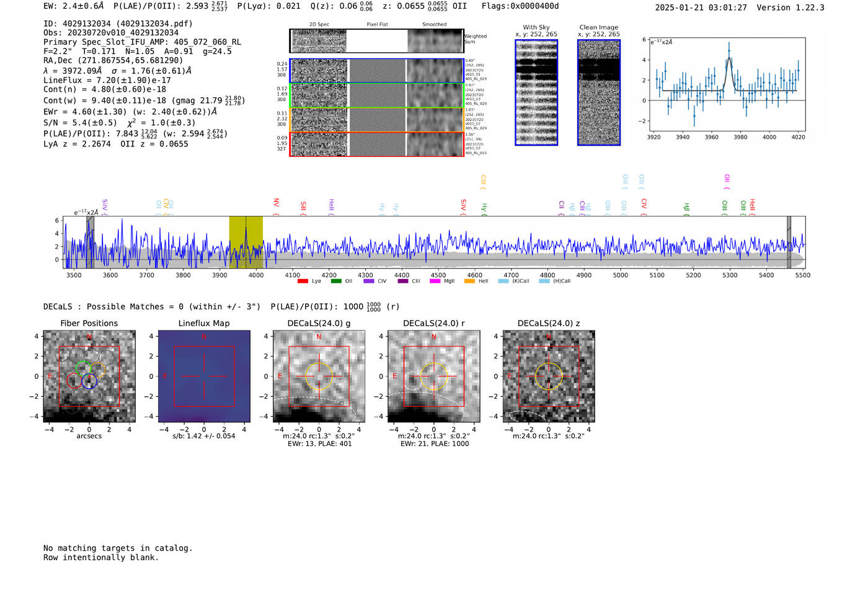This screenshot has height=591, width=868.
Task: Open the Fiber Positions panel
Action: coord(89,376)
